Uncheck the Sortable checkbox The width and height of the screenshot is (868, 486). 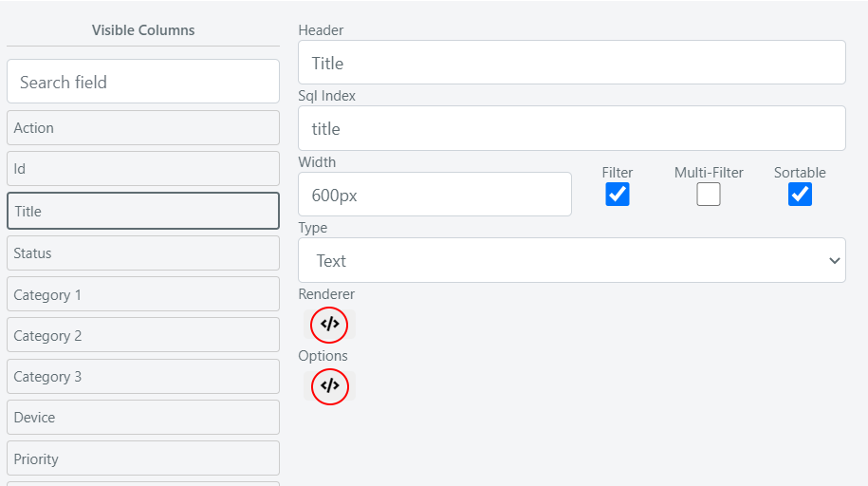[x=800, y=195]
